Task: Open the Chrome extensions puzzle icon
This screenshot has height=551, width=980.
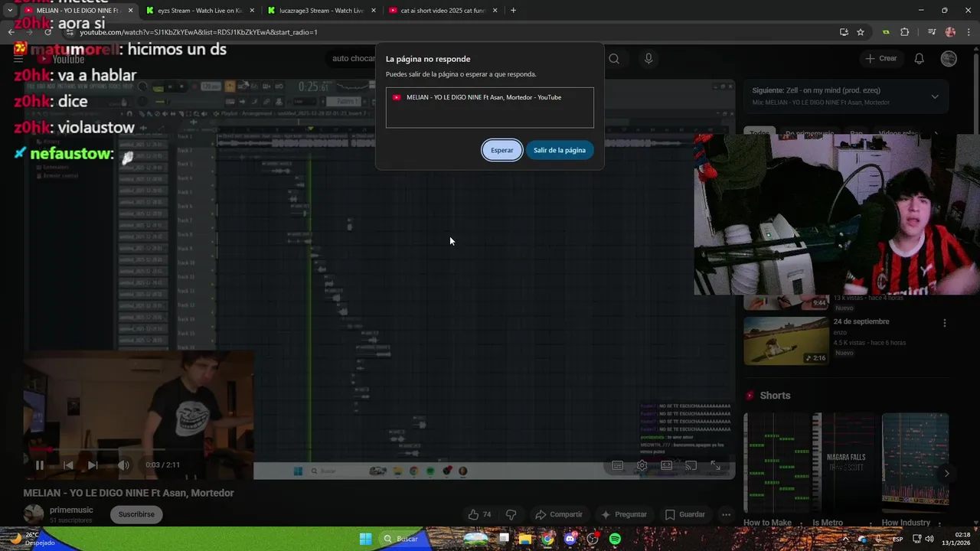Action: pos(904,32)
